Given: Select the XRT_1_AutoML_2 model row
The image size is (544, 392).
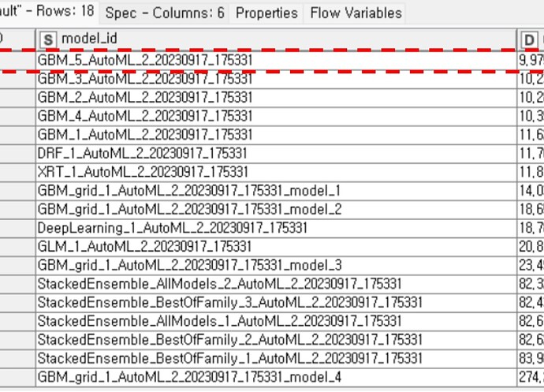Looking at the screenshot, I should pos(142,172).
